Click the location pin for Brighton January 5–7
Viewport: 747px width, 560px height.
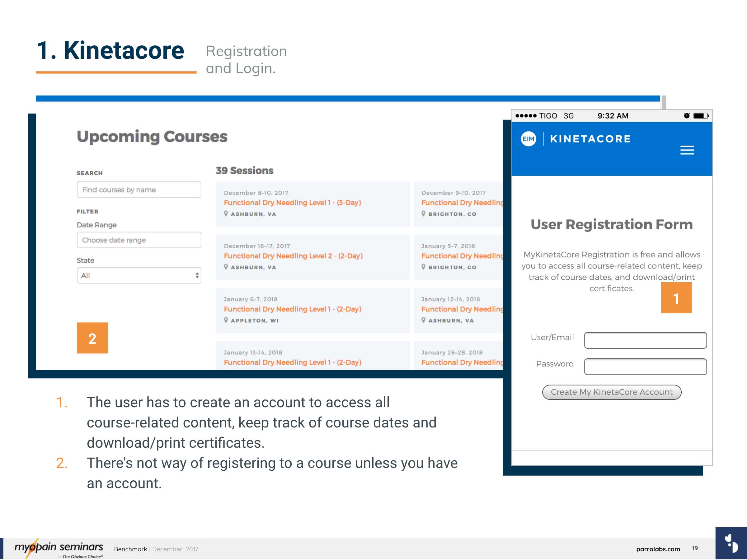pos(423,267)
